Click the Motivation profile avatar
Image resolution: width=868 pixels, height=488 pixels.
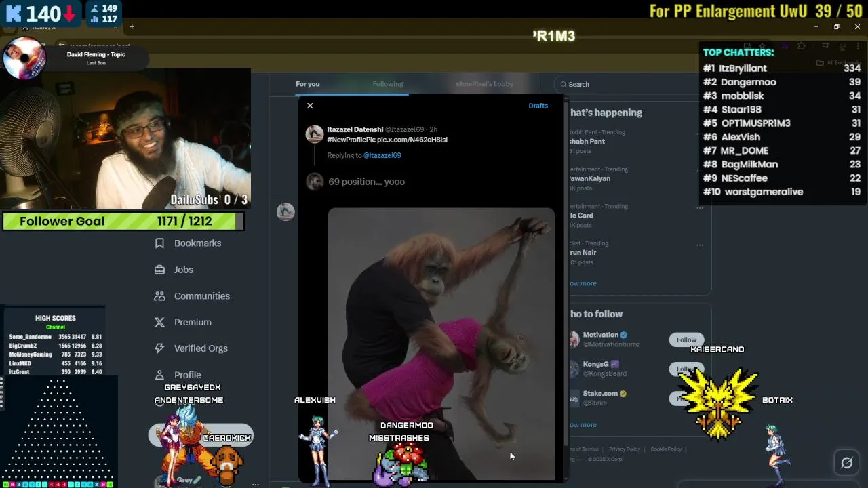point(573,340)
